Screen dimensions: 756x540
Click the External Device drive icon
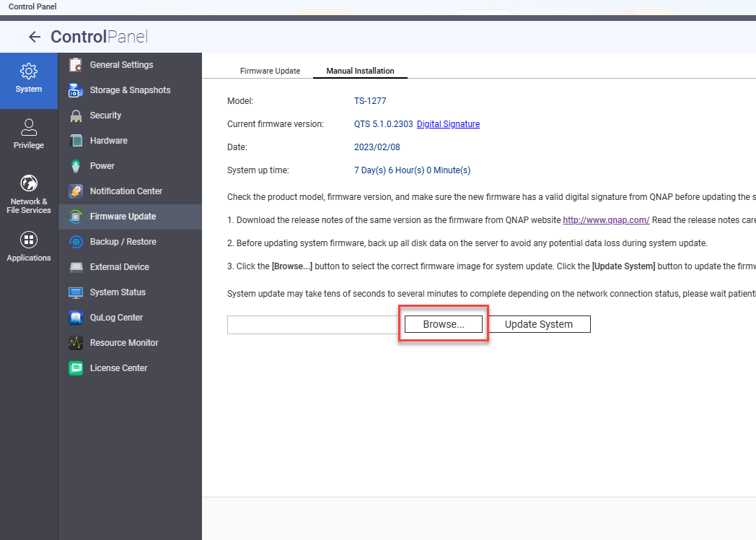pos(76,267)
